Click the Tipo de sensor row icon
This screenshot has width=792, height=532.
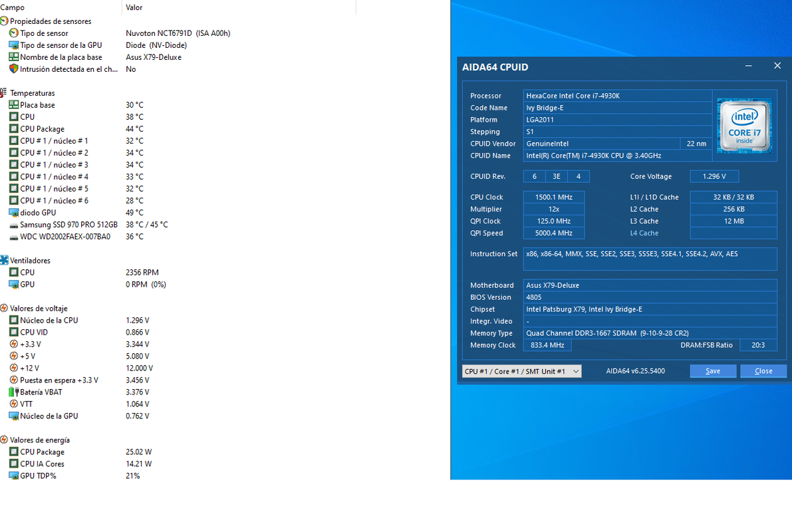click(14, 33)
